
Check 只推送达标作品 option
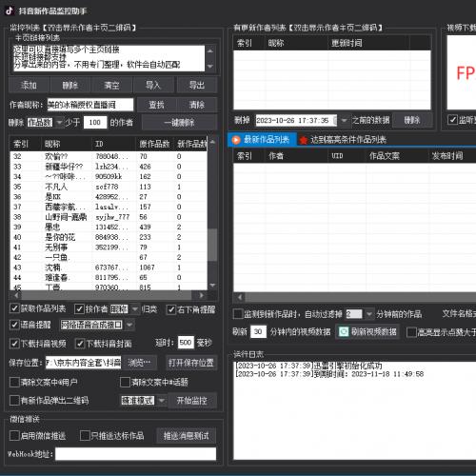[85, 435]
